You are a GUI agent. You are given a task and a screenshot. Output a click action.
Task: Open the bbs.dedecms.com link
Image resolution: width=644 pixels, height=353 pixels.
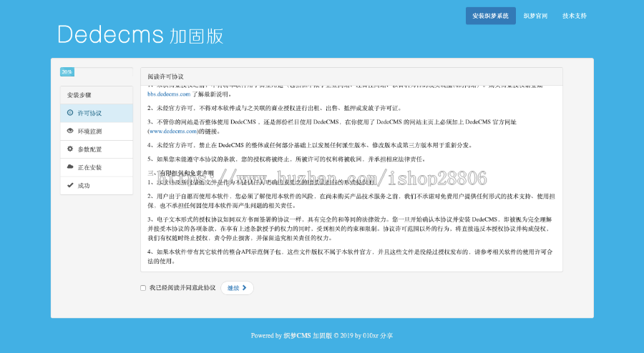click(169, 94)
